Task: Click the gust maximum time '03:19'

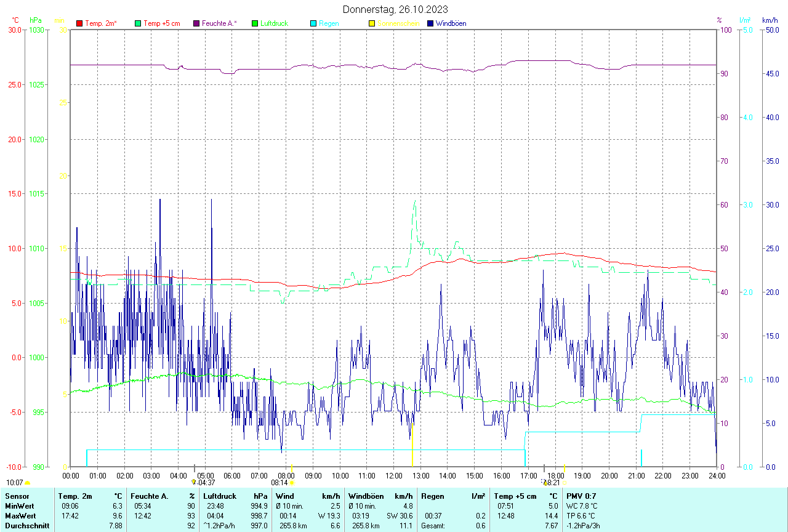Action: (361, 515)
